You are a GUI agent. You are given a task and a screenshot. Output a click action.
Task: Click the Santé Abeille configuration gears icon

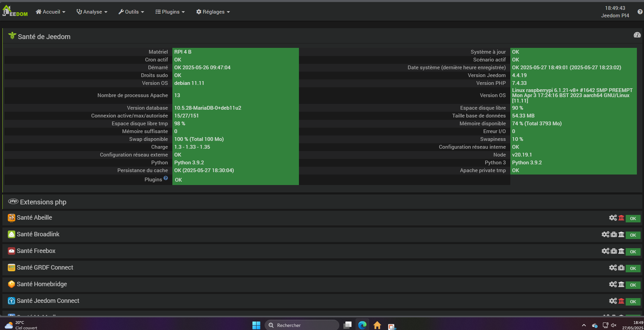(x=613, y=218)
